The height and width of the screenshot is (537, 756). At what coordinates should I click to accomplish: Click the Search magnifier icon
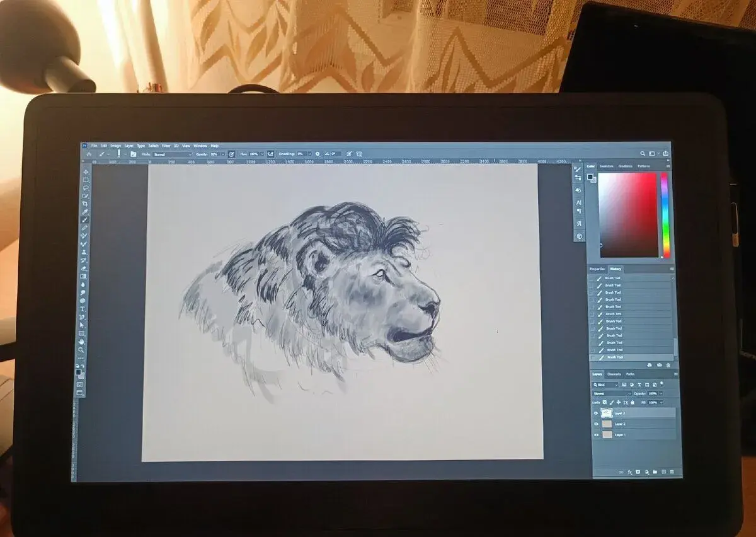tap(643, 154)
